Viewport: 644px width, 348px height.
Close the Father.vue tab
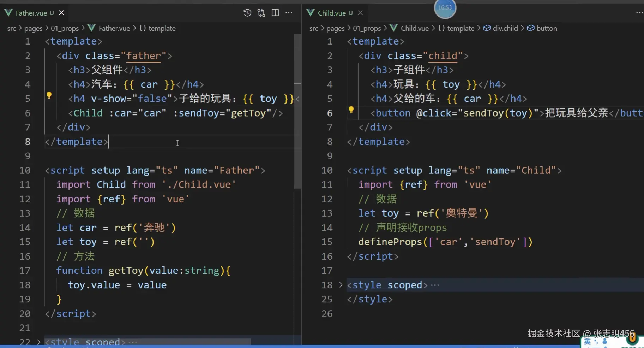click(61, 13)
